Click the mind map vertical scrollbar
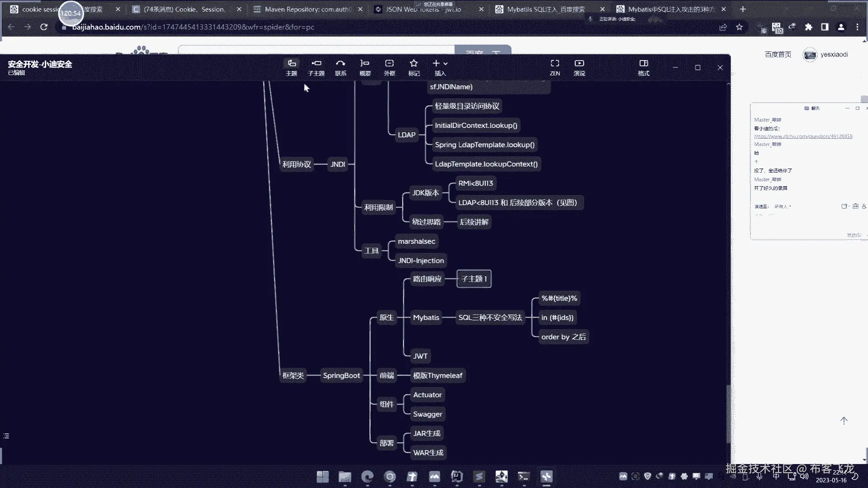This screenshot has height=488, width=868. (x=728, y=413)
